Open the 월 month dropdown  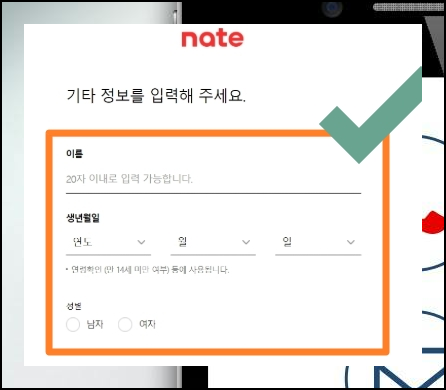point(213,242)
